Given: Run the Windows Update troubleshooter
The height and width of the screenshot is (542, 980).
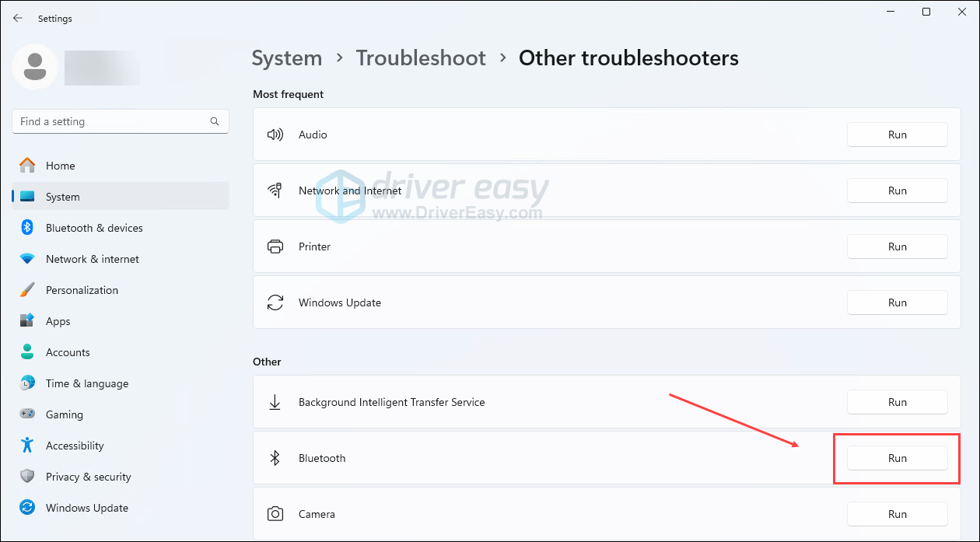Looking at the screenshot, I should pyautogui.click(x=897, y=302).
